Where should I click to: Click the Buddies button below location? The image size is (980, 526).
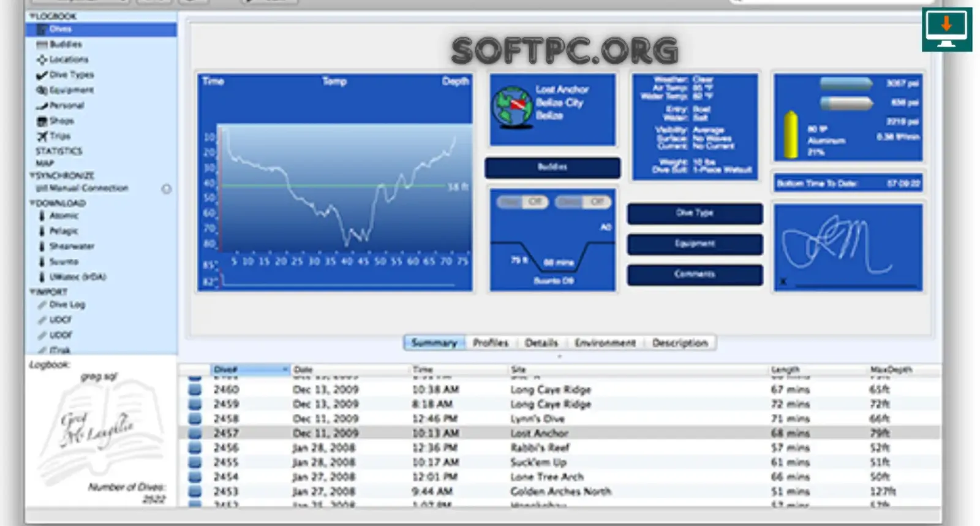[552, 167]
